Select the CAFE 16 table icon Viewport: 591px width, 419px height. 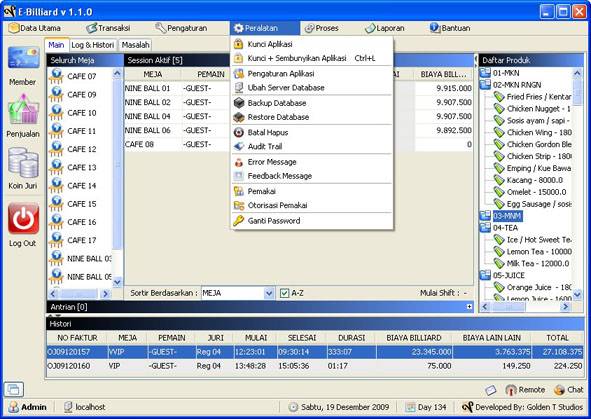click(x=56, y=222)
